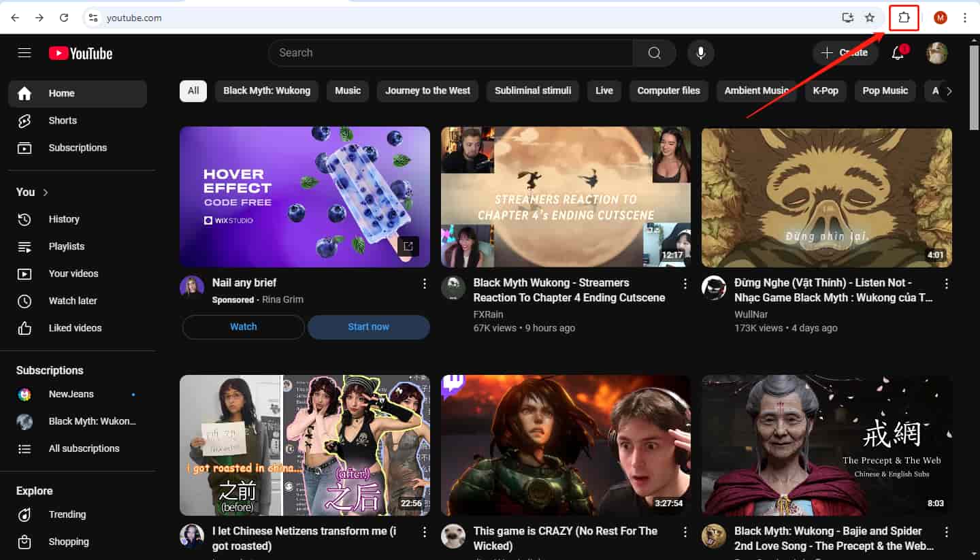Open the Create menu button

(x=845, y=53)
